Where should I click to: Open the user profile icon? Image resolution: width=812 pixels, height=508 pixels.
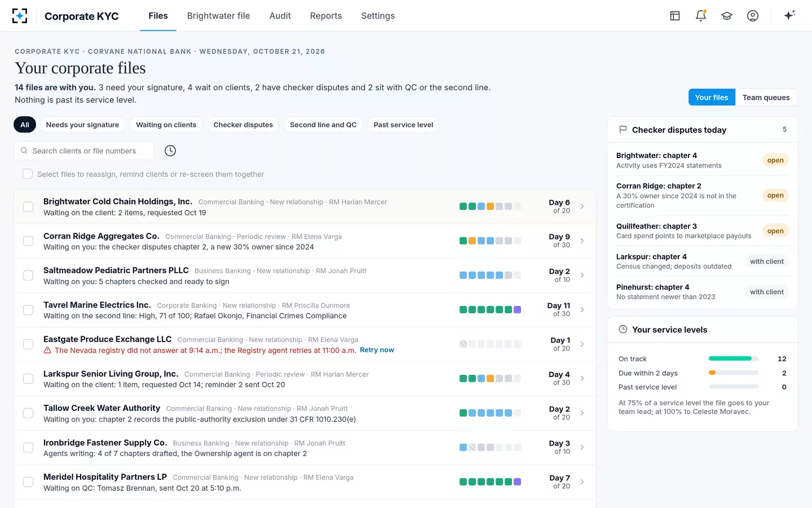(x=753, y=16)
